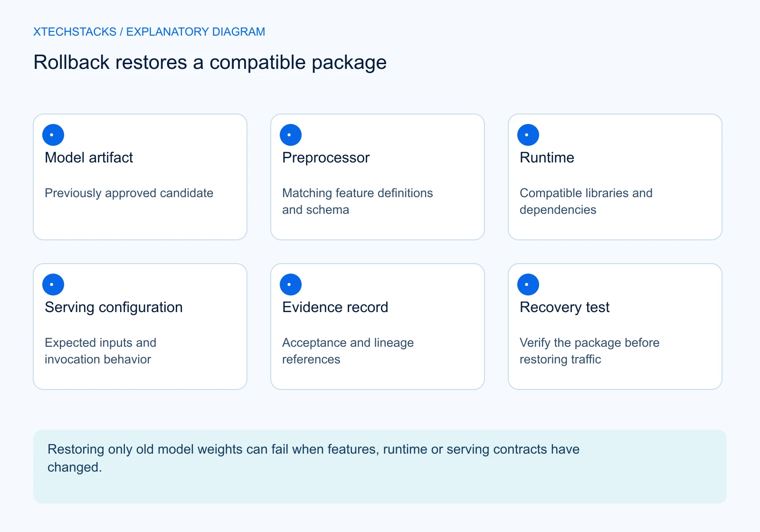Click the blue dot icon above Serving configuration
This screenshot has height=532, width=760.
tap(53, 285)
